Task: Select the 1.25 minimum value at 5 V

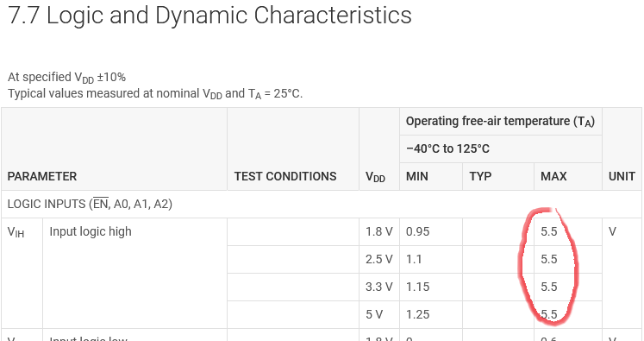Action: coord(431,315)
